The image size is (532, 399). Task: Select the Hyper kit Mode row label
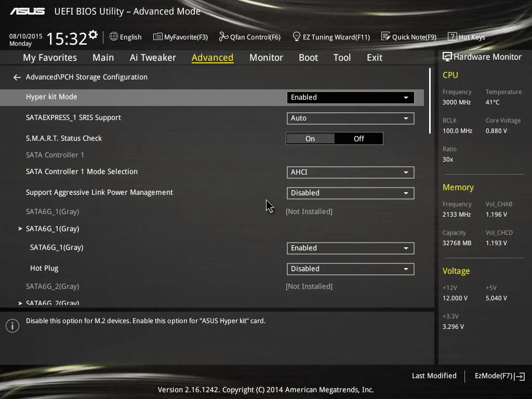pyautogui.click(x=51, y=97)
